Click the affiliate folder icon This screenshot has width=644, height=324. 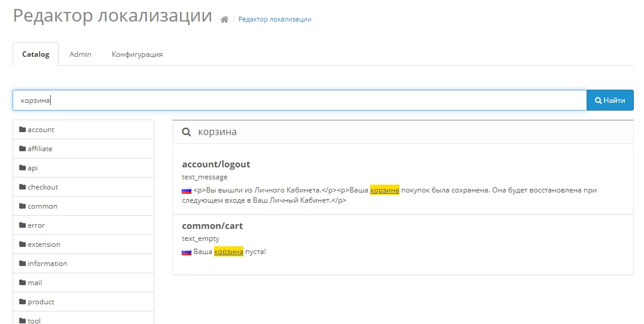(x=23, y=149)
